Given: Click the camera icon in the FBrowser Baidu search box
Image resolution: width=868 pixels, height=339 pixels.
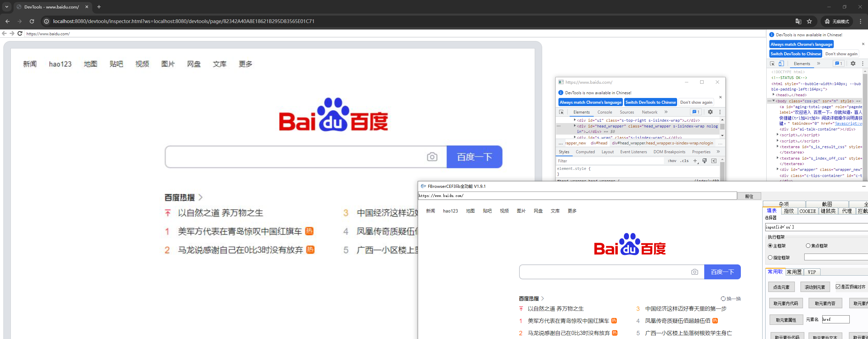Looking at the screenshot, I should pos(695,272).
